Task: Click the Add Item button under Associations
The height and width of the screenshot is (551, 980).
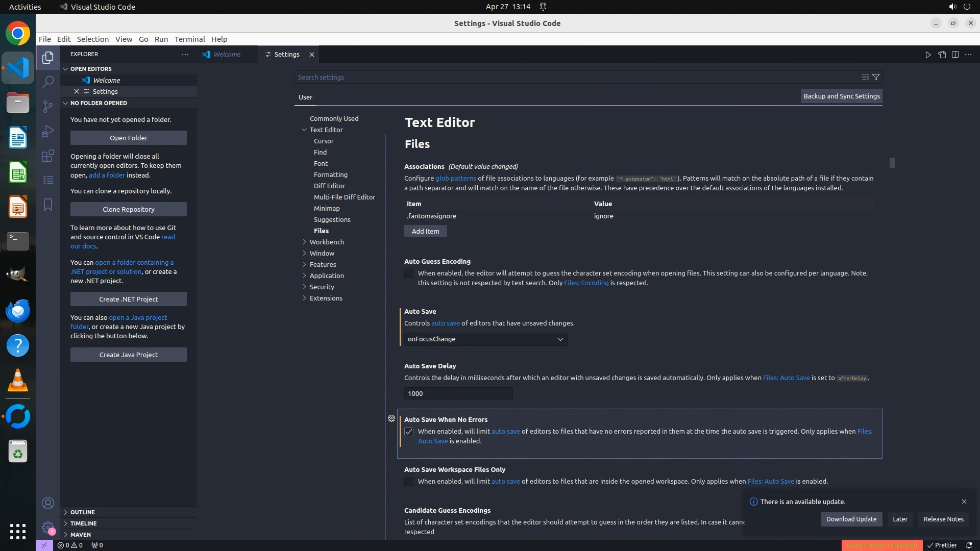Action: coord(425,231)
